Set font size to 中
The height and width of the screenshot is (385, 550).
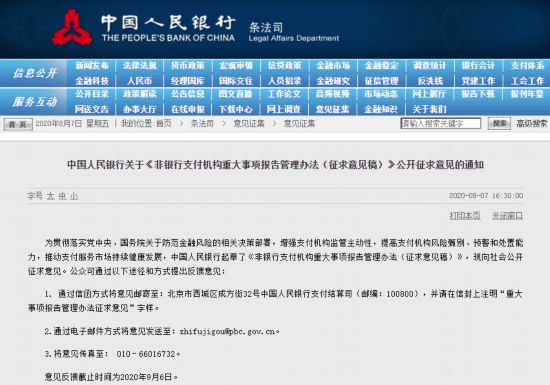click(x=62, y=196)
